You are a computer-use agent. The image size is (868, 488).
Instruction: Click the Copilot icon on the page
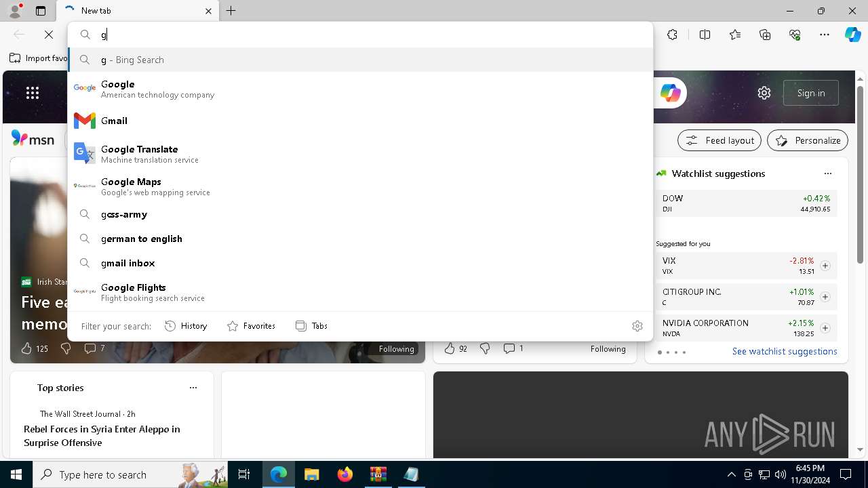click(x=670, y=93)
